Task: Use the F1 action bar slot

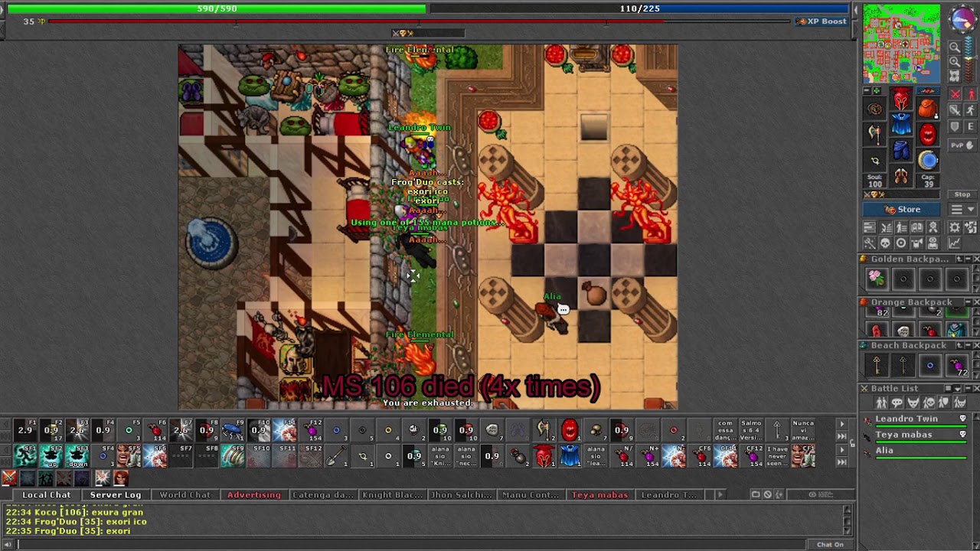Action: pos(25,430)
